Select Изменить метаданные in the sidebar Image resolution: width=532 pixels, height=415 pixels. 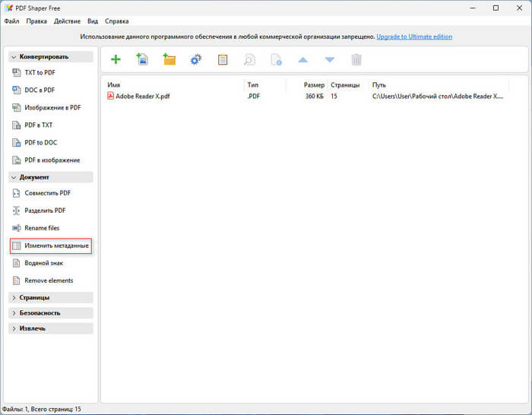tap(56, 246)
